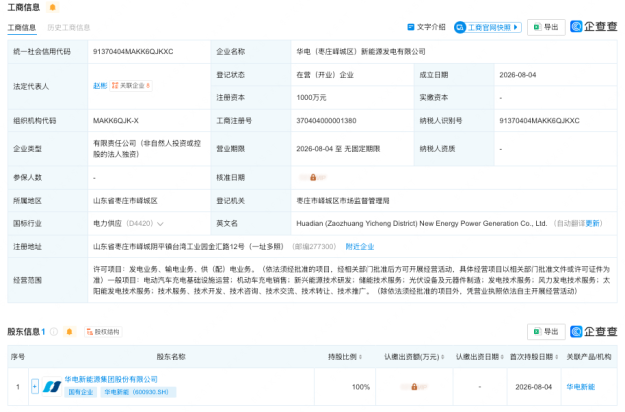Export business info with top 导出 button
This screenshot has width=625, height=412.
coord(546,27)
